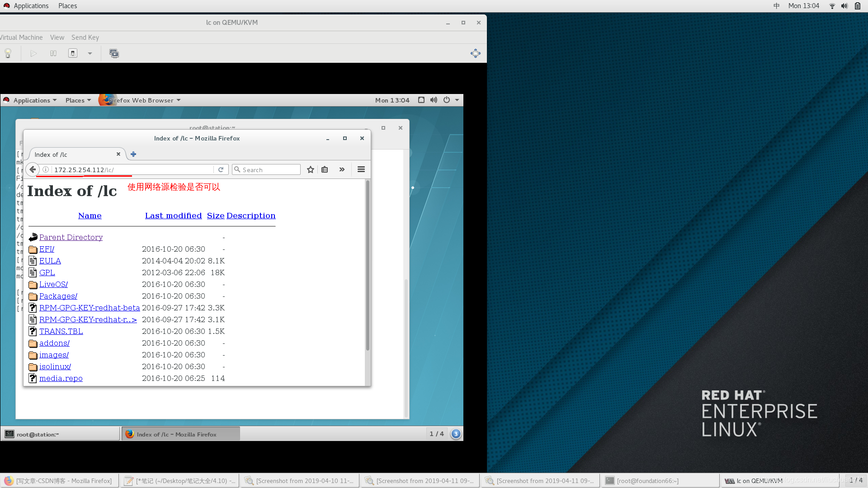Open a new tab with plus icon

click(x=133, y=154)
